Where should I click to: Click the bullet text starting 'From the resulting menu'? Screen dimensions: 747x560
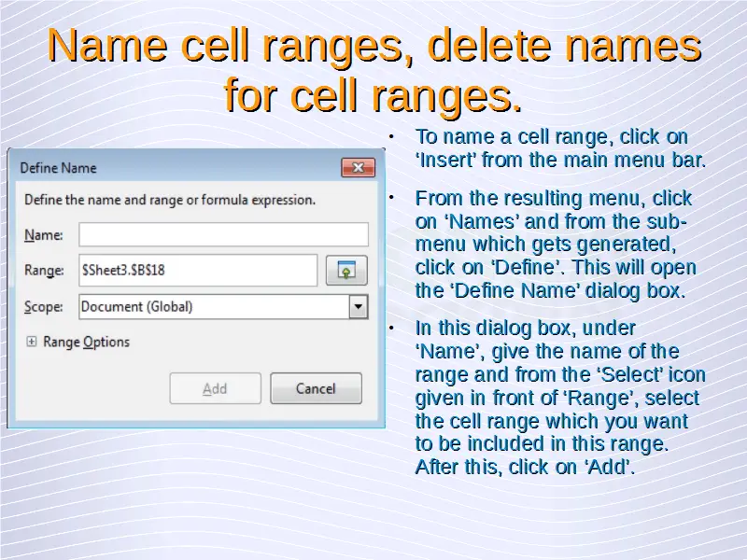pos(555,245)
